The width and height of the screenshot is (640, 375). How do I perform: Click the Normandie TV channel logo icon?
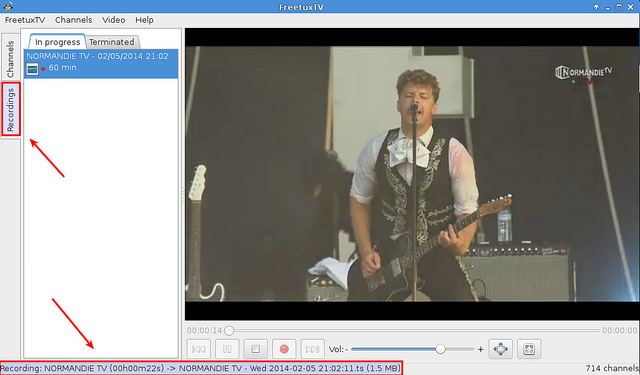pyautogui.click(x=32, y=69)
